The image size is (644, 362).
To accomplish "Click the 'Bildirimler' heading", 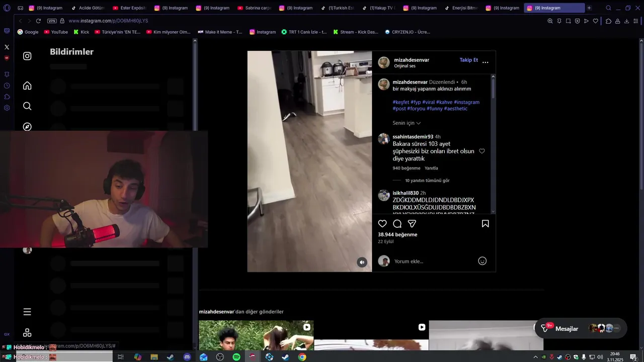I will (71, 52).
